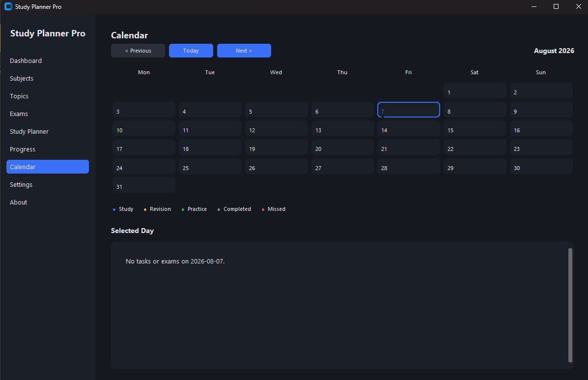Pick day 28 in the calendar
The width and height of the screenshot is (588, 380).
(409, 167)
